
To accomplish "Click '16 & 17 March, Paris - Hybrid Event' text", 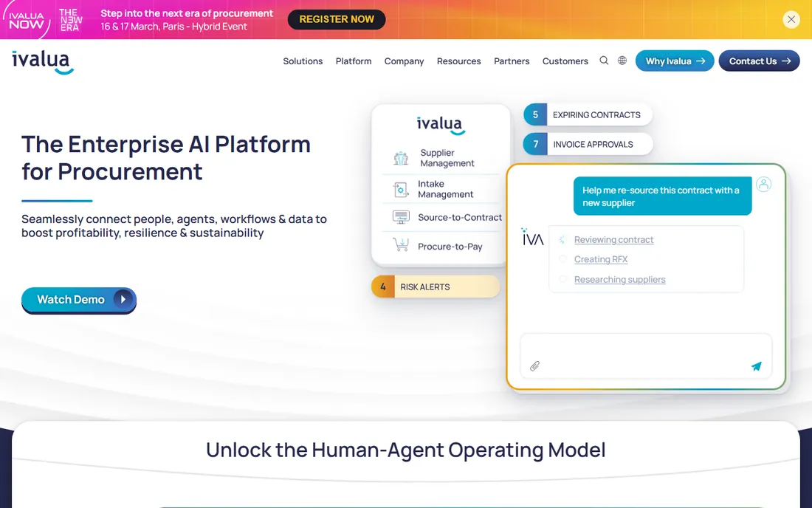I will pos(173,27).
